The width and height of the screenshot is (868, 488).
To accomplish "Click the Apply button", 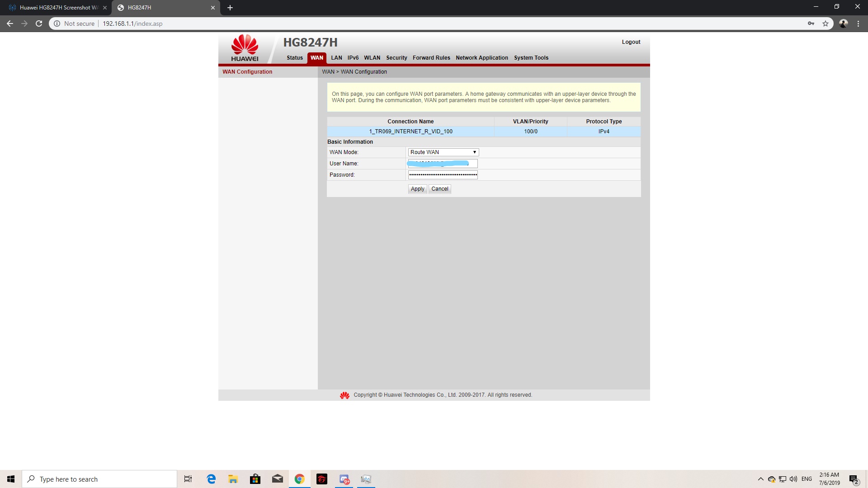I will click(x=417, y=189).
